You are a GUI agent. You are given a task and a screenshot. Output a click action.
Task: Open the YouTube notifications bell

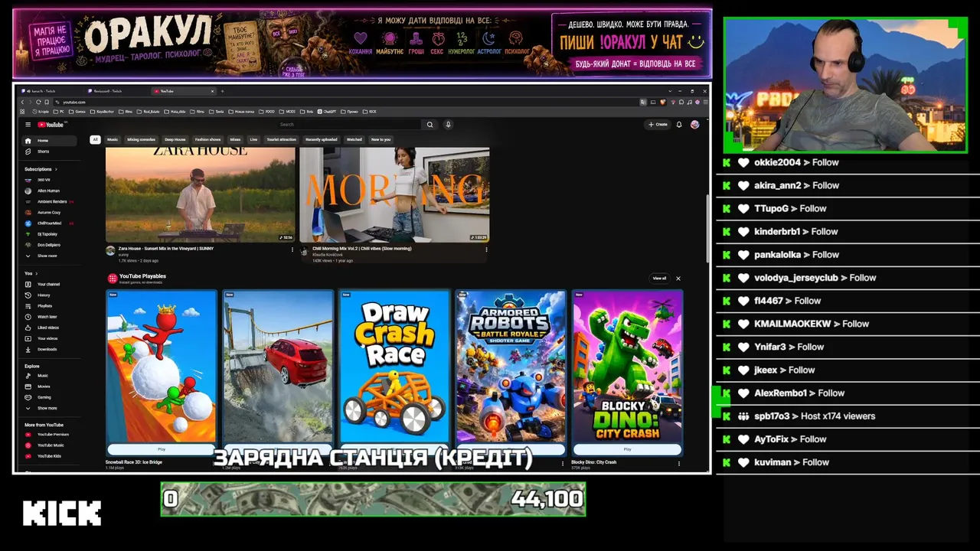678,125
